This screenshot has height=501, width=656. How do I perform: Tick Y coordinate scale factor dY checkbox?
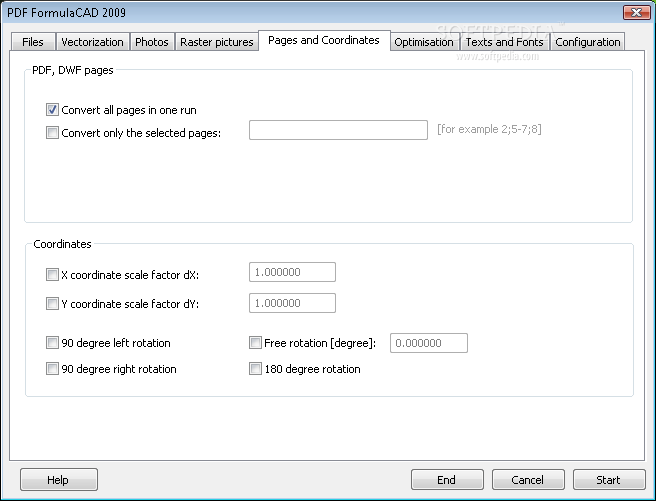(52, 304)
